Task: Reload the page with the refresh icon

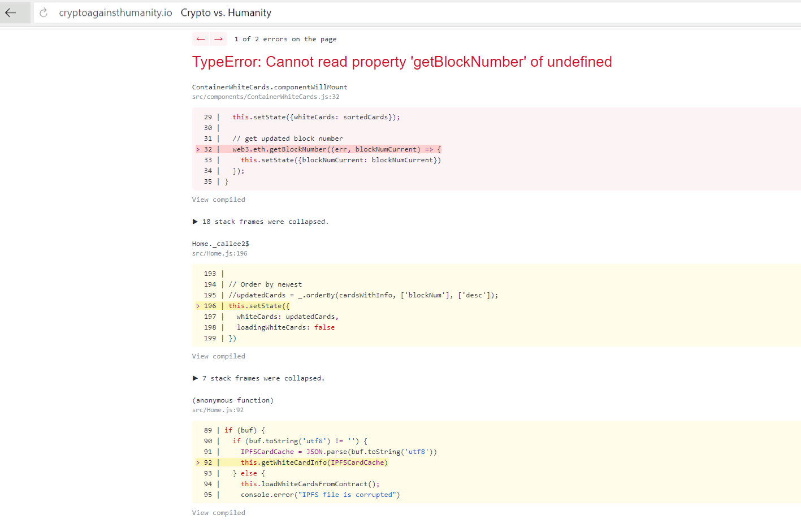Action: click(44, 12)
